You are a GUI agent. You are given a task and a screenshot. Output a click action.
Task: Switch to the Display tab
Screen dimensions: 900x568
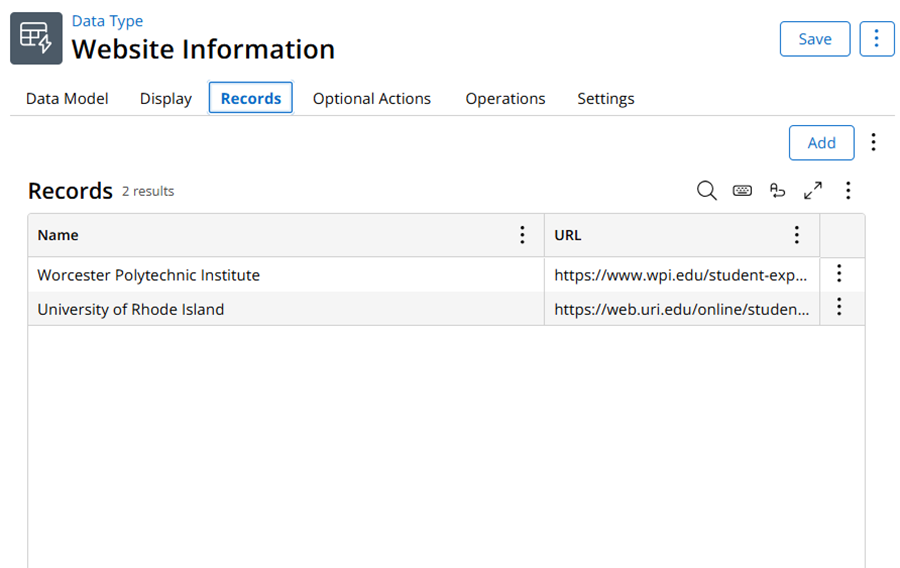[166, 99]
